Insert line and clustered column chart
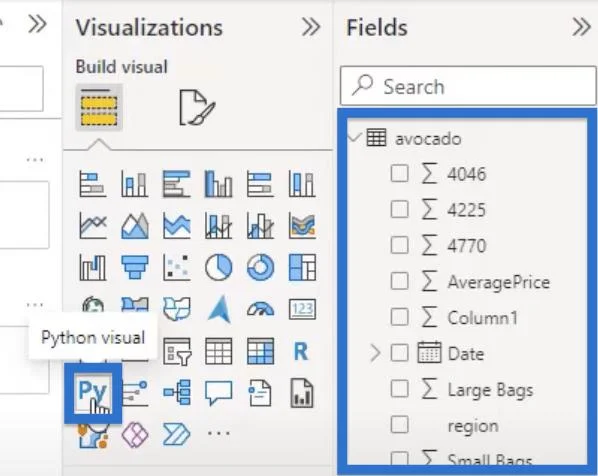The width and height of the screenshot is (598, 476). (260, 226)
